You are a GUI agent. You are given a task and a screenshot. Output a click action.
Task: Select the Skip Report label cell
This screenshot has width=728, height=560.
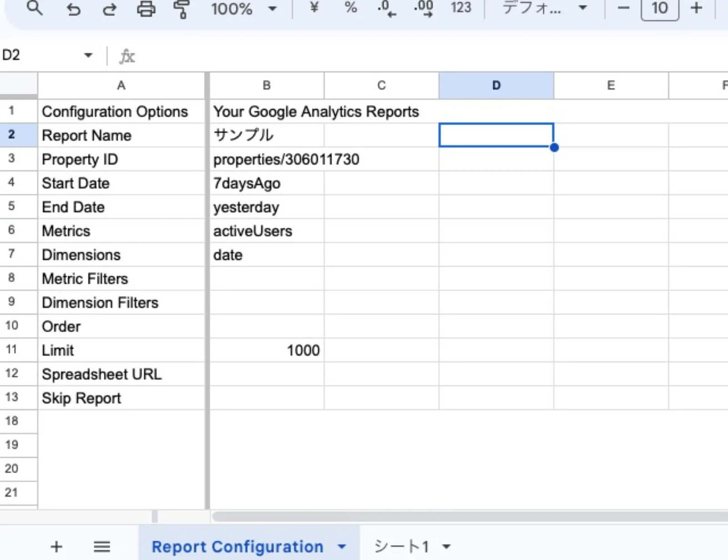pos(121,398)
